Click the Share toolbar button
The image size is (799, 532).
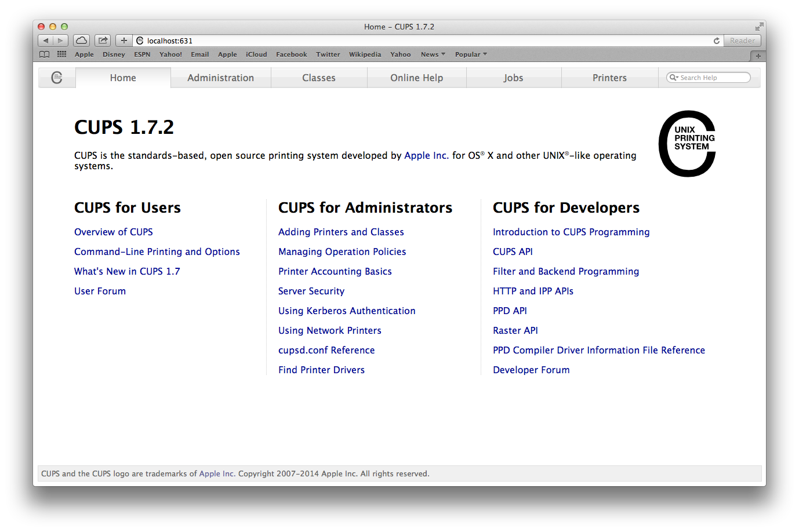103,41
